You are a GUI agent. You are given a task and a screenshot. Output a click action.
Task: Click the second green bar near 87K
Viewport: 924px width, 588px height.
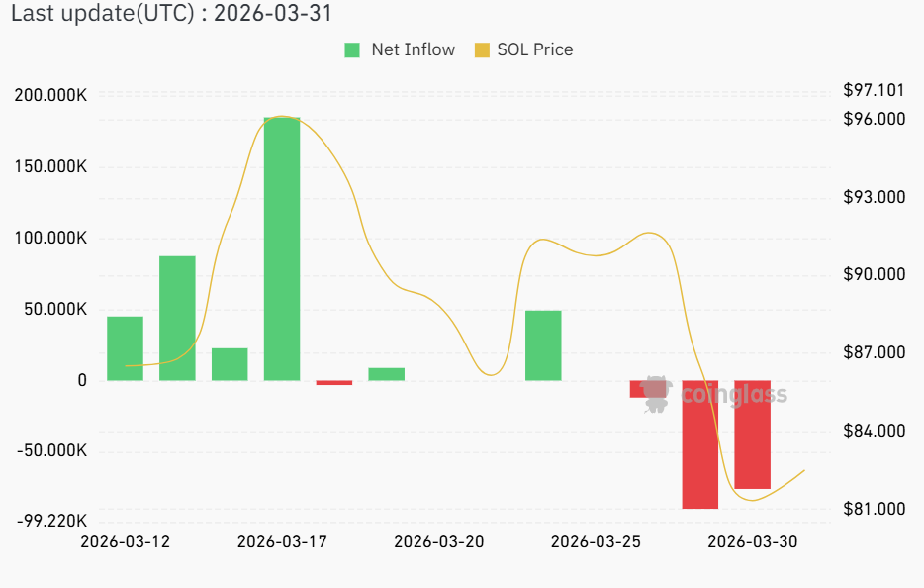(177, 318)
